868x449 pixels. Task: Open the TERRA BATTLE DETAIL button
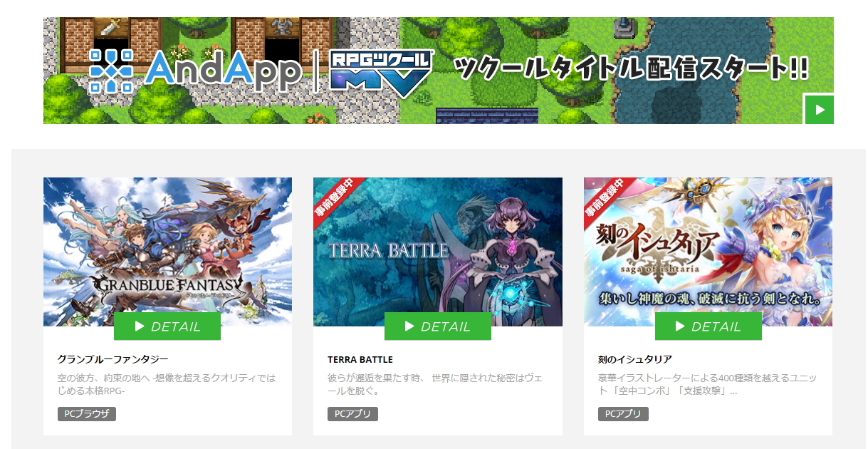pos(438,326)
